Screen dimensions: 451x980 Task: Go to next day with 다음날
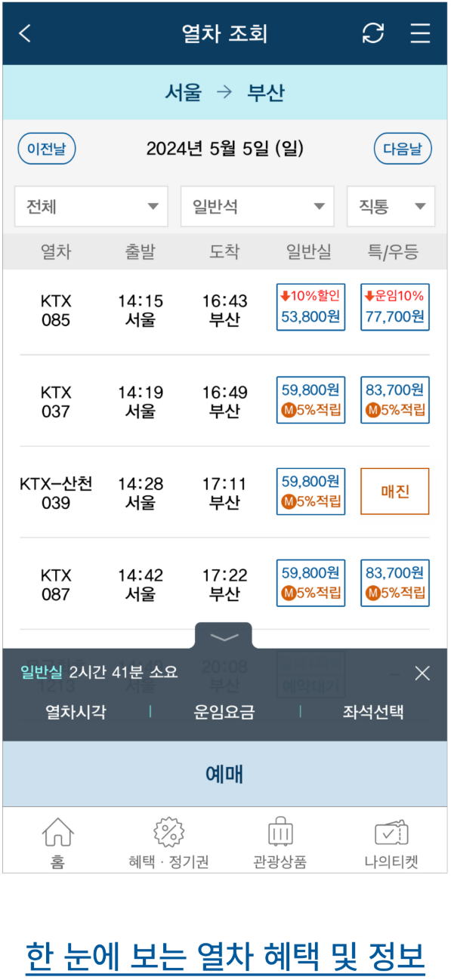point(402,149)
